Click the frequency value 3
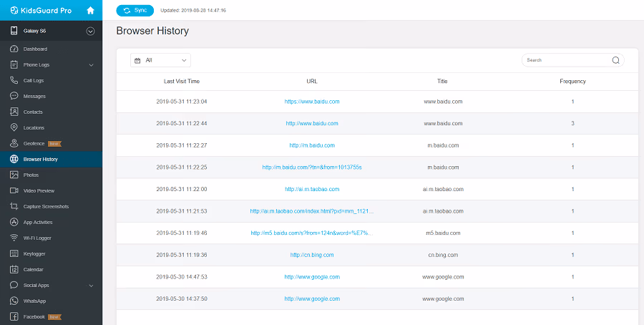The image size is (644, 325). click(x=572, y=123)
